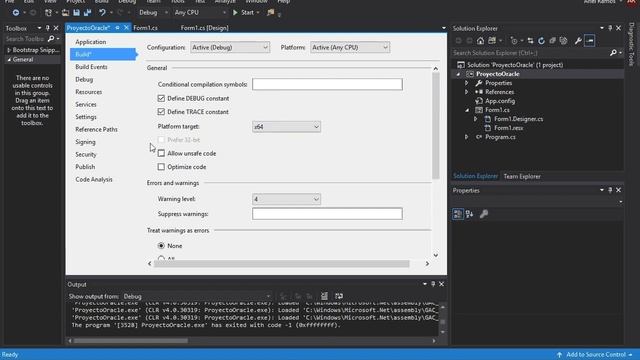Viewport: 640px width, 360px height.
Task: Expand the Program.cs node
Action: [x=467, y=137]
